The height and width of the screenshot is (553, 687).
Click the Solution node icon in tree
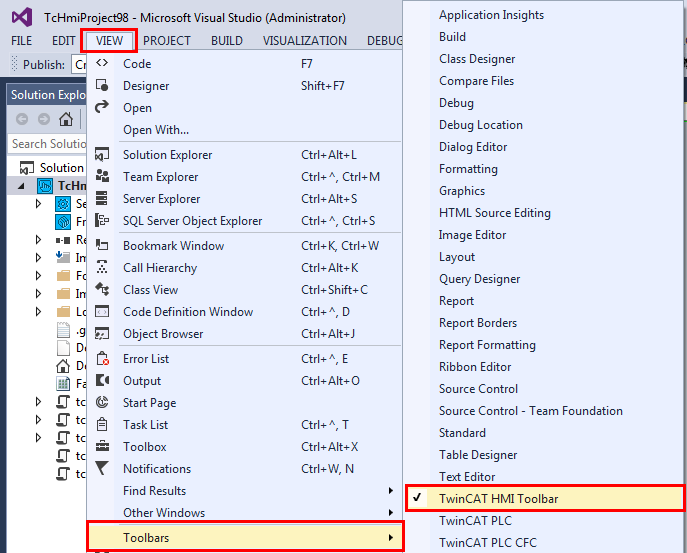click(27, 168)
